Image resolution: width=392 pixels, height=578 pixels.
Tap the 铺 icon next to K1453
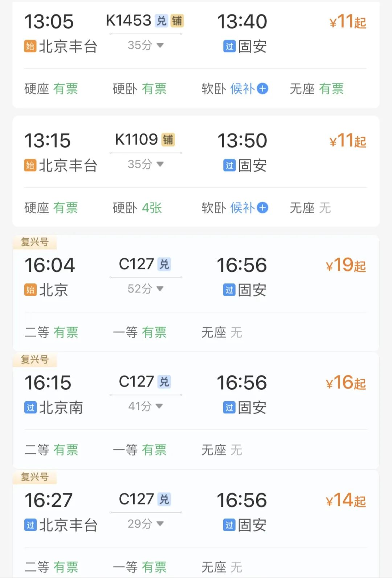click(x=177, y=21)
